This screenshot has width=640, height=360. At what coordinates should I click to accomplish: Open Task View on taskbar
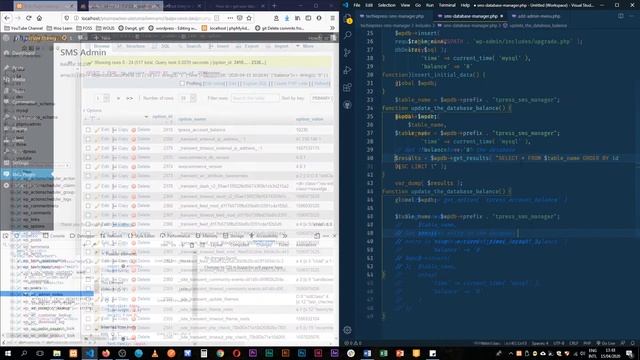[40, 353]
